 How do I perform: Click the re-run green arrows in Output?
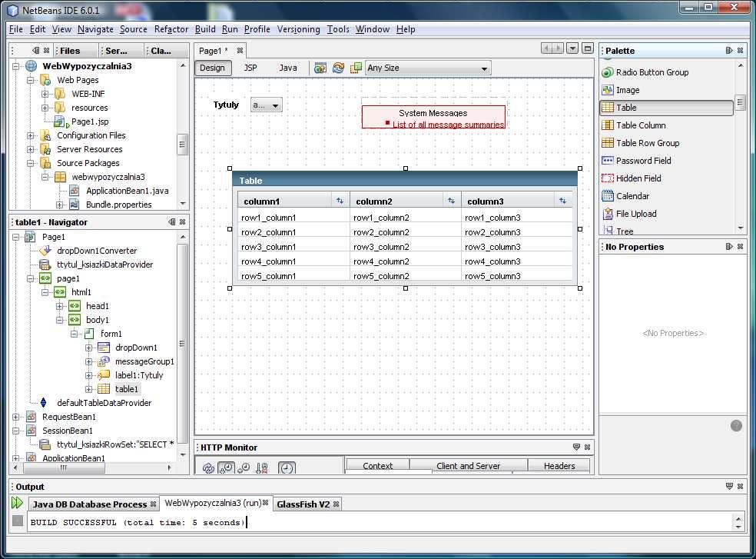pyautogui.click(x=18, y=503)
